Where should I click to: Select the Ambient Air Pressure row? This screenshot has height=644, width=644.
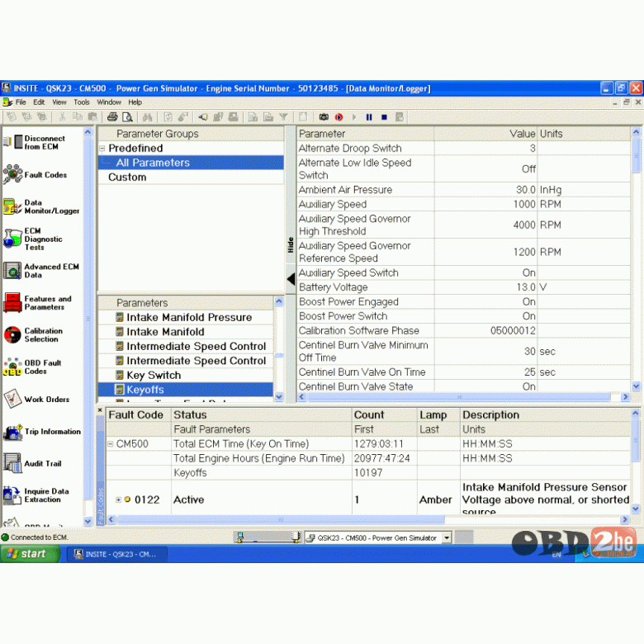coord(463,190)
